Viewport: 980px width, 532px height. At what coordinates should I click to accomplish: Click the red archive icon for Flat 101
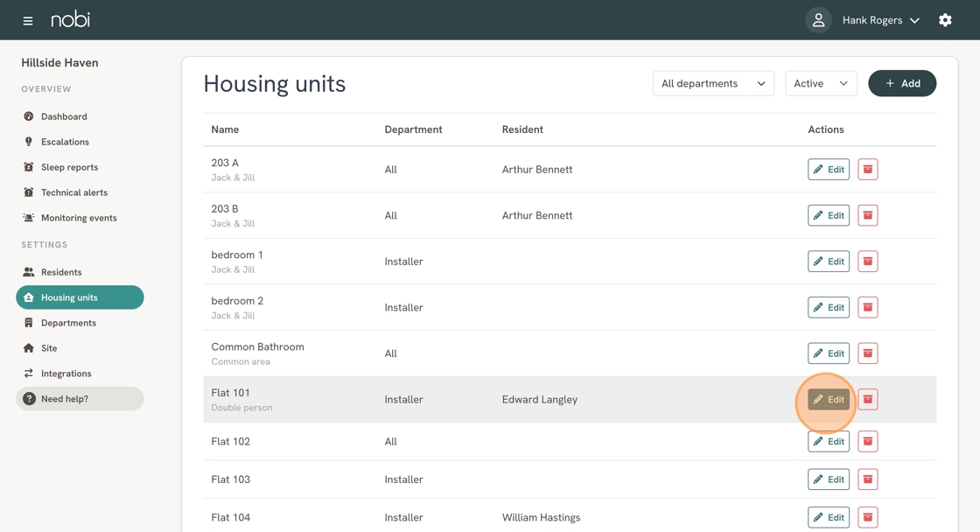[867, 400]
